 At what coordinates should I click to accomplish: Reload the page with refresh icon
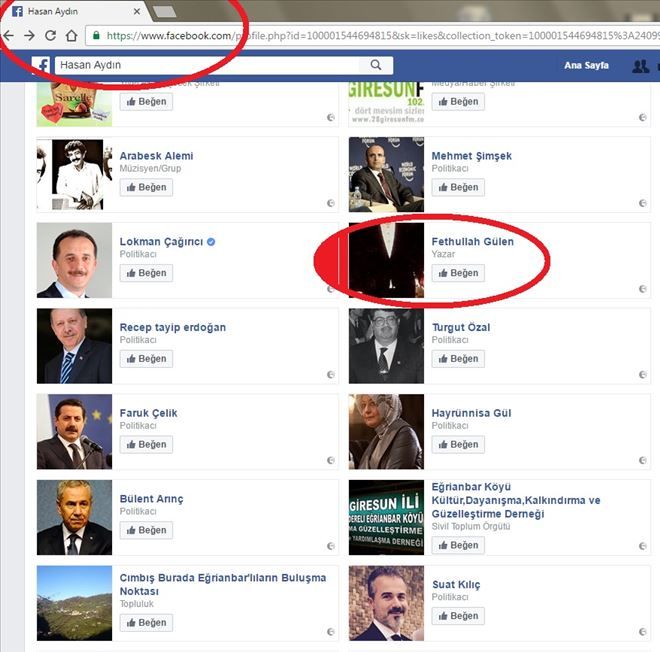point(50,35)
